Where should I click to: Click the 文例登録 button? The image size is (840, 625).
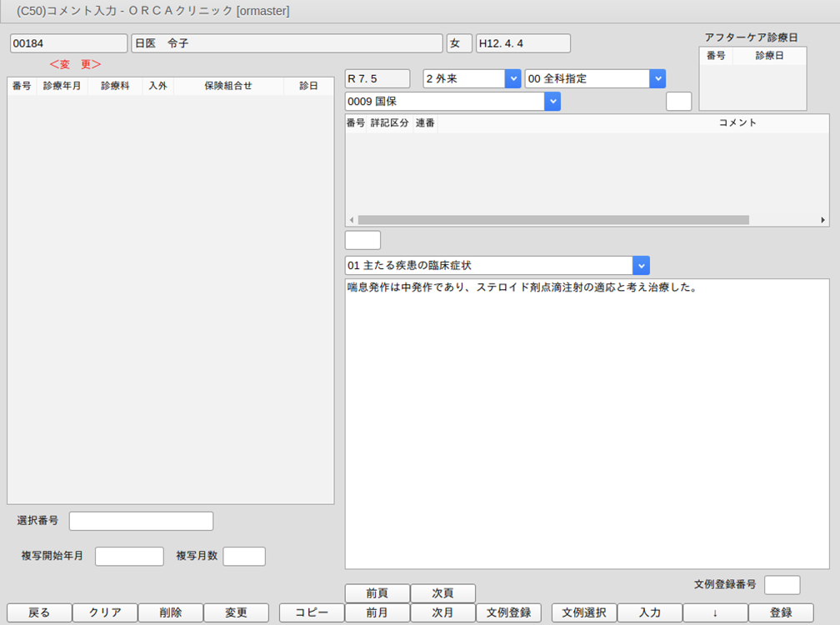pyautogui.click(x=508, y=612)
